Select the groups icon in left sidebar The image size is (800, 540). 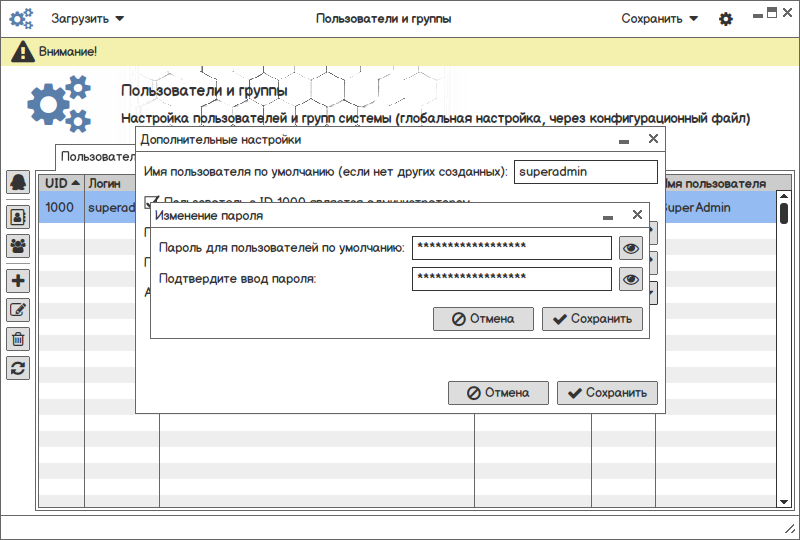coord(18,245)
